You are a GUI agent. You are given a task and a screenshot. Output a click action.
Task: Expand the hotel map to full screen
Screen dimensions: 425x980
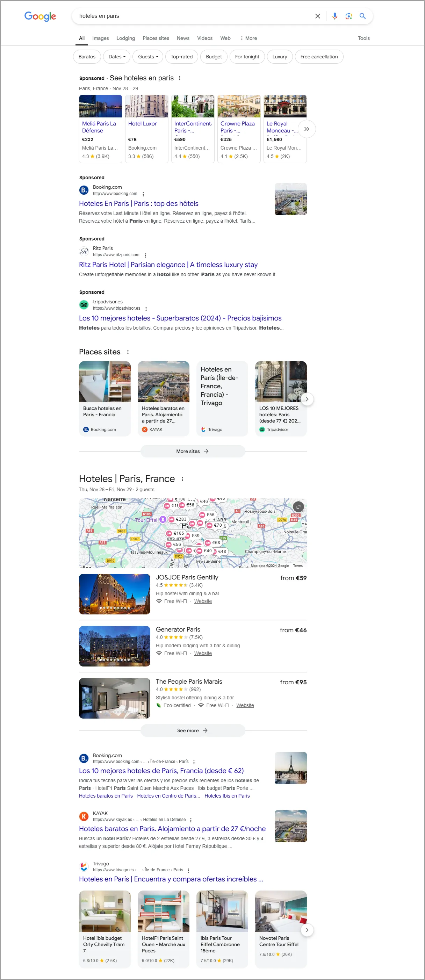click(298, 507)
